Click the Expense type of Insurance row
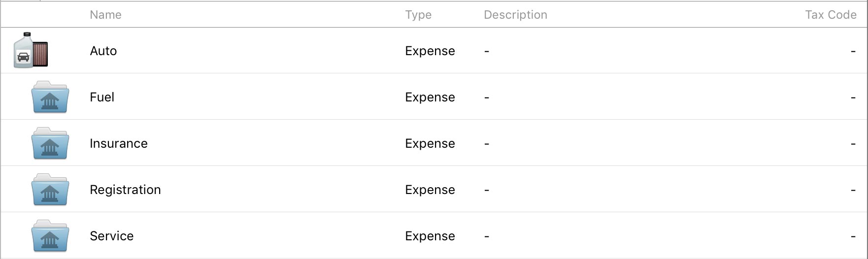 tap(430, 144)
